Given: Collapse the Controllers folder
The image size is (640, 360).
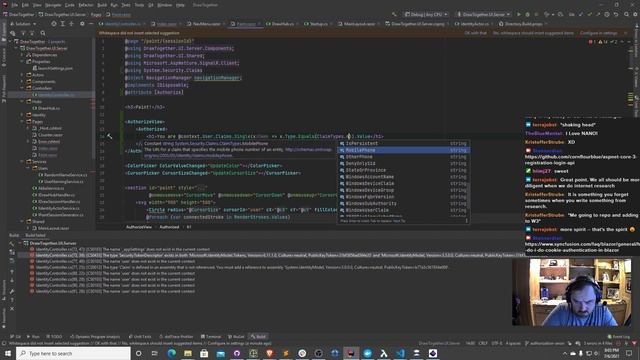Looking at the screenshot, I should (22, 88).
